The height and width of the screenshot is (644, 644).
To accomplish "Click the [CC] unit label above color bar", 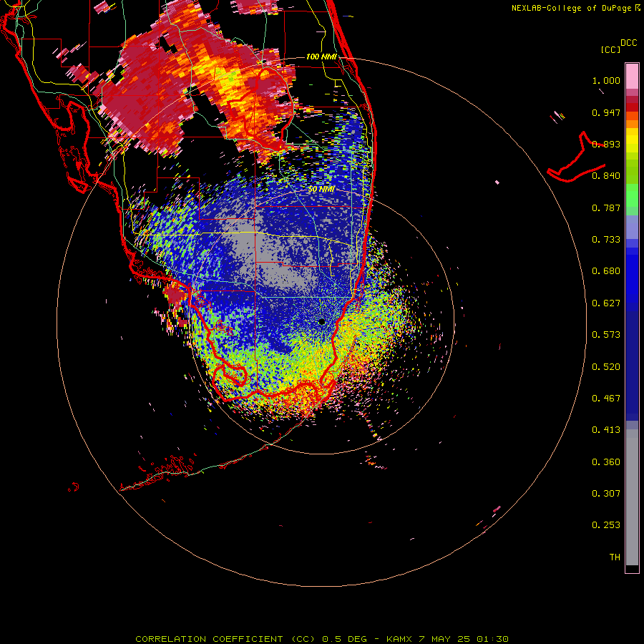I will click(x=610, y=49).
